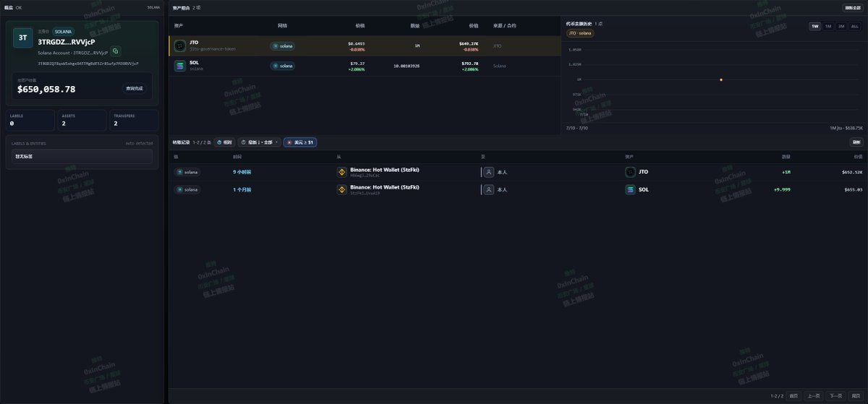Click the last page button

tap(856, 396)
